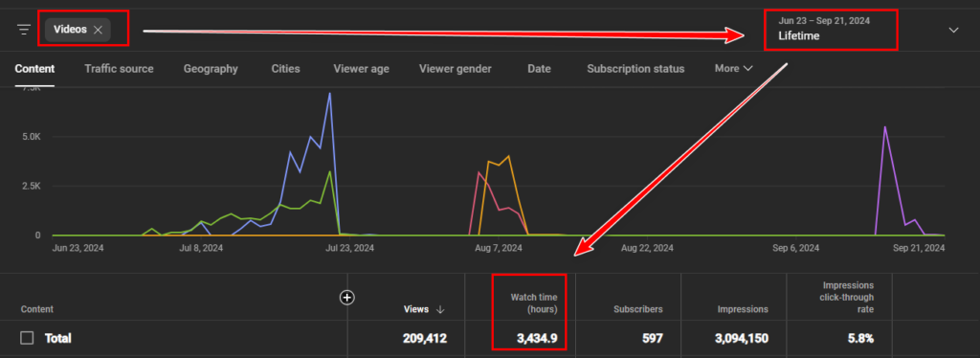Switch to the Geography tab

211,69
